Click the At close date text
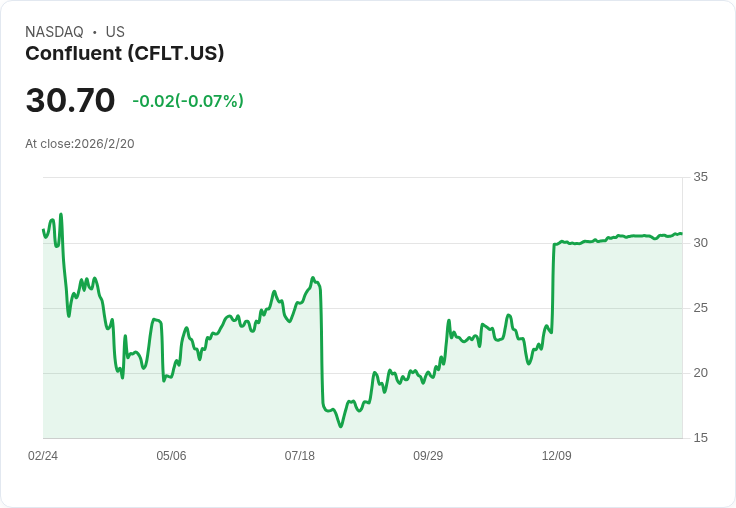736x508 pixels. pyautogui.click(x=80, y=144)
